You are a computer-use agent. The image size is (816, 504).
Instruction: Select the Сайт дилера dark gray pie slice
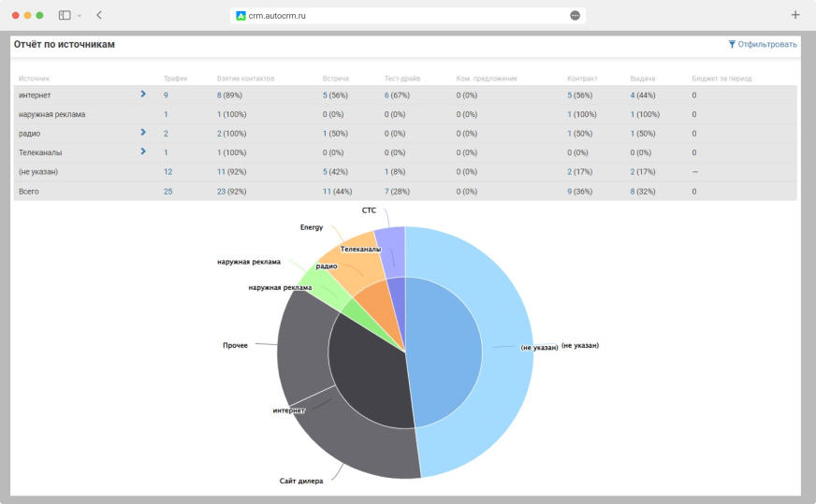point(356,449)
